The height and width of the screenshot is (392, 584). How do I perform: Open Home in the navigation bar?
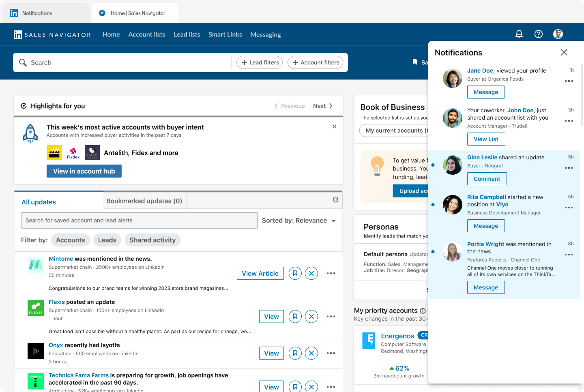[x=111, y=34]
